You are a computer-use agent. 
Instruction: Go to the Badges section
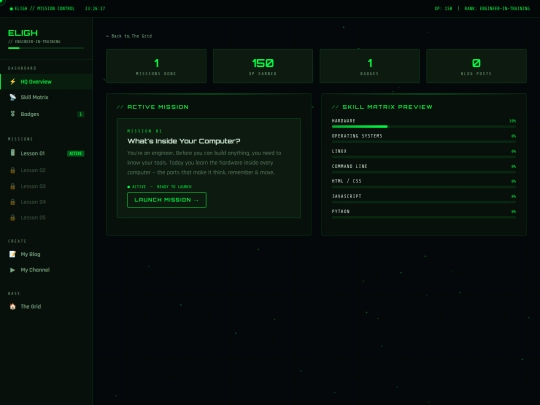point(46,114)
